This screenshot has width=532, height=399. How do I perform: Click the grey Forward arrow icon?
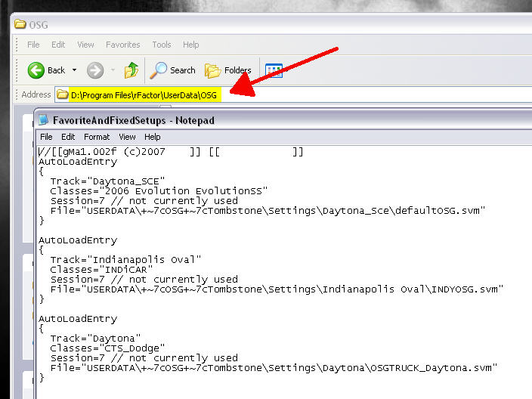click(x=95, y=70)
